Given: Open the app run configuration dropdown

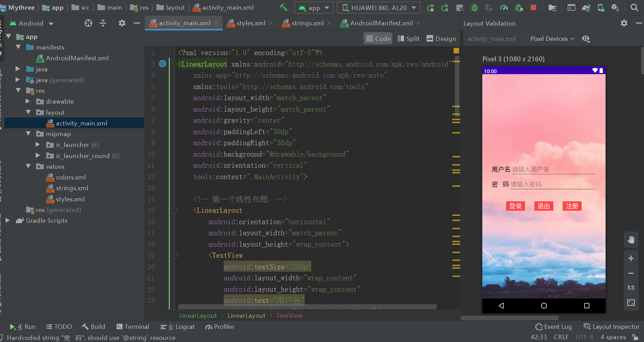Looking at the screenshot, I should click(314, 8).
